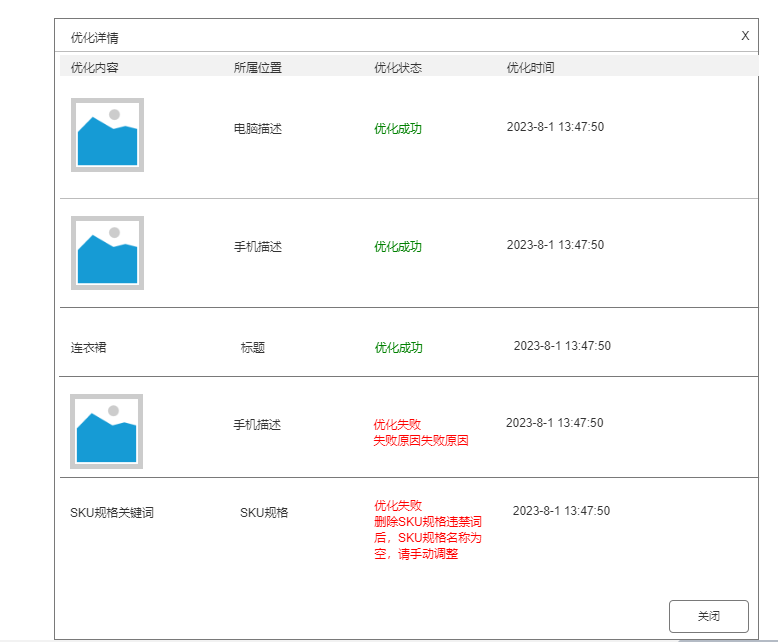The image size is (778, 642).
Task: Click 优化成功 status in the 连衣裙 row
Action: pos(399,348)
